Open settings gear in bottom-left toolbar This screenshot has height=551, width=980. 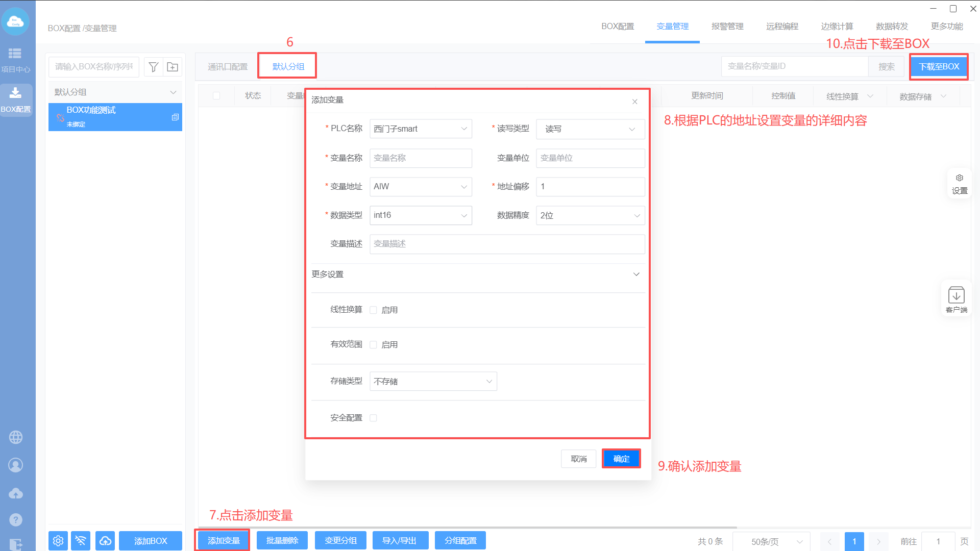click(58, 541)
